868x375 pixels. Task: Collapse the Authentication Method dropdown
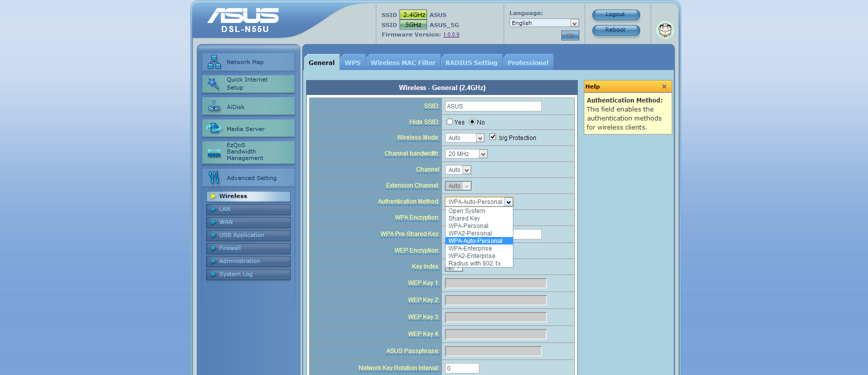click(508, 202)
